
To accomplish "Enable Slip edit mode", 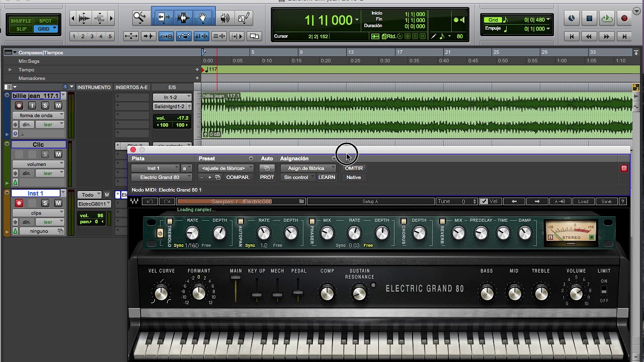I will [x=21, y=29].
